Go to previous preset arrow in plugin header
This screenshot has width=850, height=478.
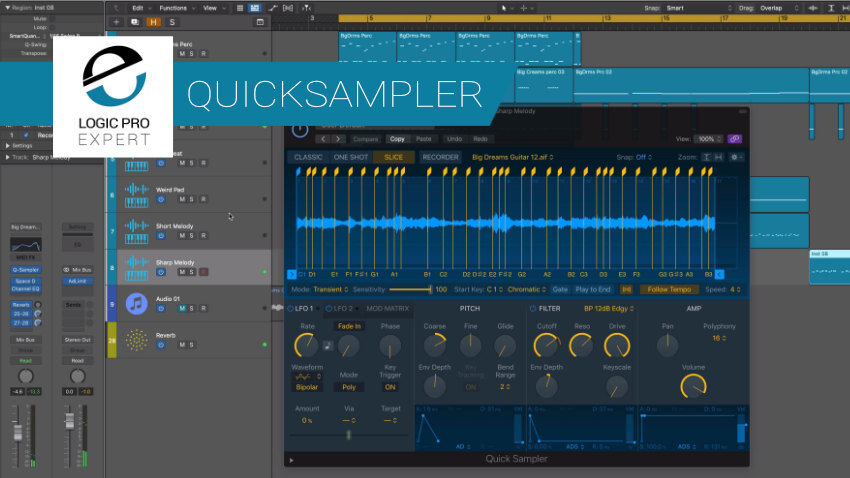pos(323,139)
